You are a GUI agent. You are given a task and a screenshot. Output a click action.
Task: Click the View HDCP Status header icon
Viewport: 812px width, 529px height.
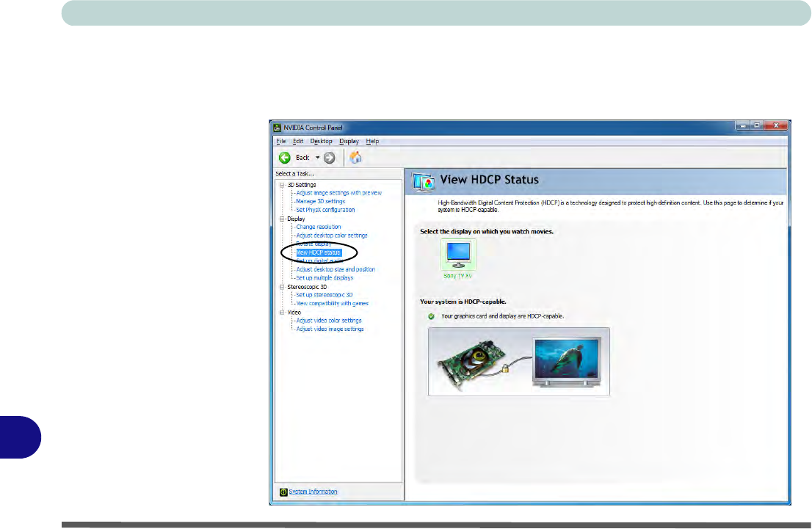423,180
